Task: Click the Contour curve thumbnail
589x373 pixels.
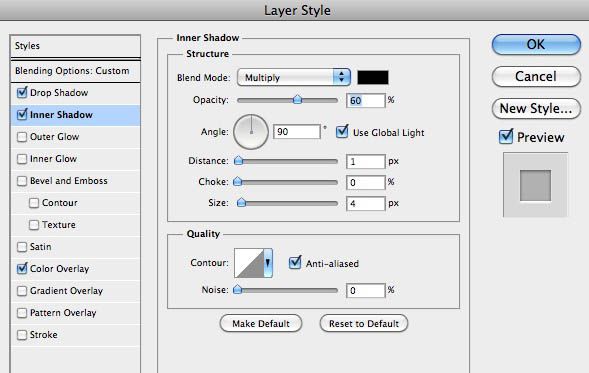Action: pyautogui.click(x=249, y=263)
